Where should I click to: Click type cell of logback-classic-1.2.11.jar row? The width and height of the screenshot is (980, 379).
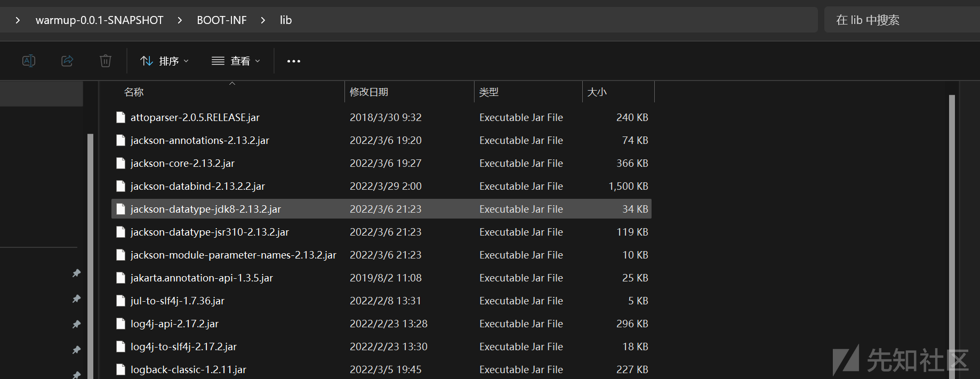click(x=521, y=369)
